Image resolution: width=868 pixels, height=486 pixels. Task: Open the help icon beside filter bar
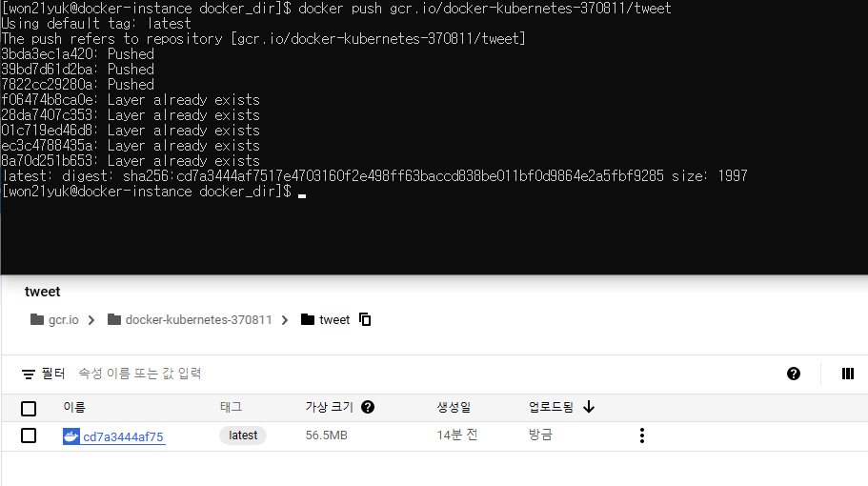pyautogui.click(x=794, y=374)
